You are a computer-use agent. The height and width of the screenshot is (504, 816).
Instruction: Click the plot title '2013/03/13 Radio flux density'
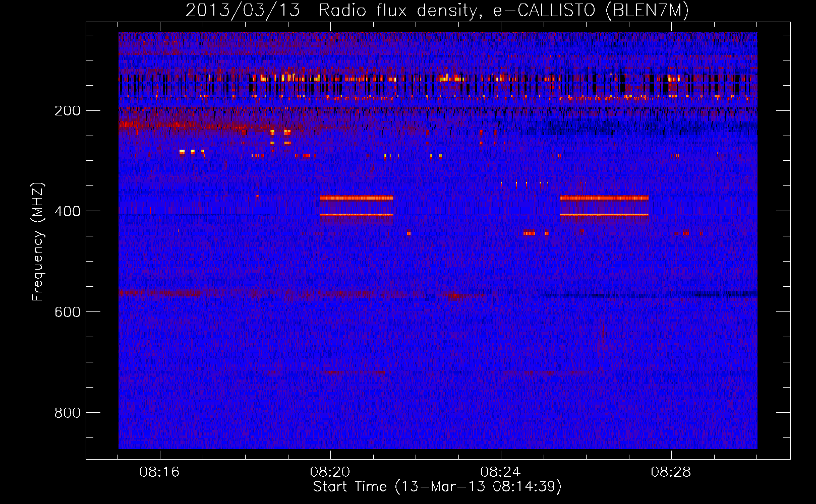437,11
